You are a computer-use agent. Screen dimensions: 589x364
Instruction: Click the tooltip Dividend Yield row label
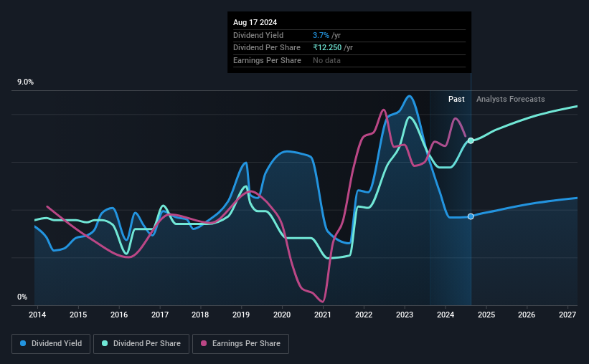258,35
